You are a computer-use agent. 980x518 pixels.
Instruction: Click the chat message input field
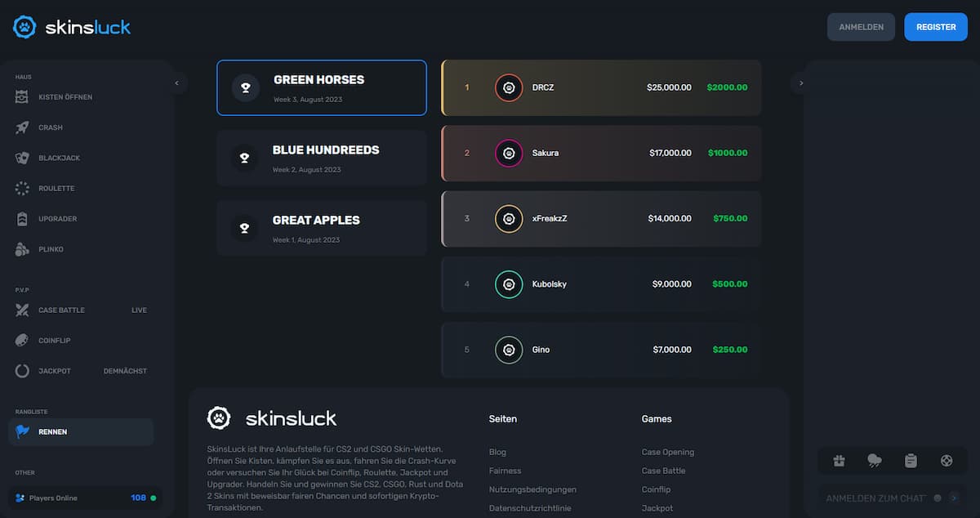875,498
